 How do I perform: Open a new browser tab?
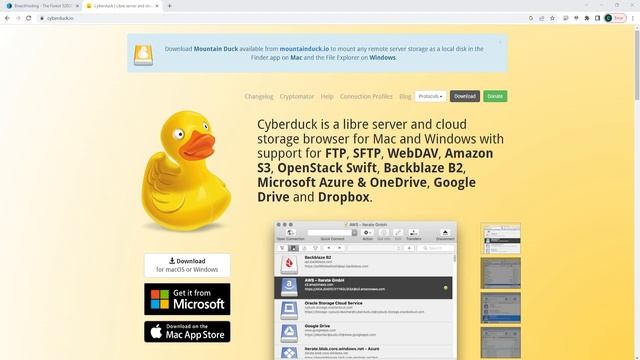point(169,6)
